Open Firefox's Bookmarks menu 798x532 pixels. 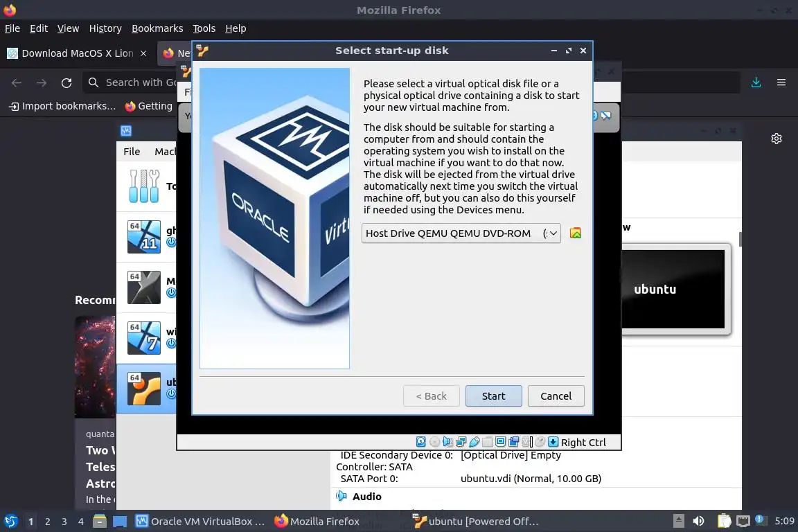pyautogui.click(x=157, y=28)
